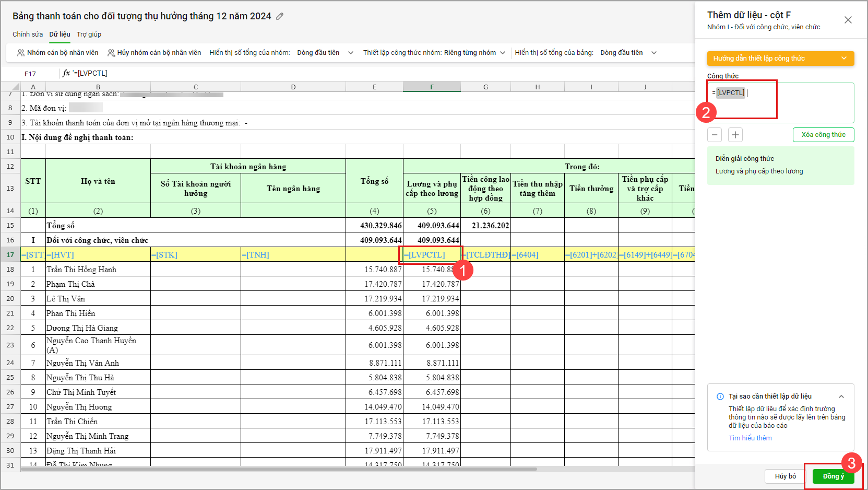868x490 pixels.
Task: Switch to the Chỉnh sửa tab
Action: tap(28, 34)
